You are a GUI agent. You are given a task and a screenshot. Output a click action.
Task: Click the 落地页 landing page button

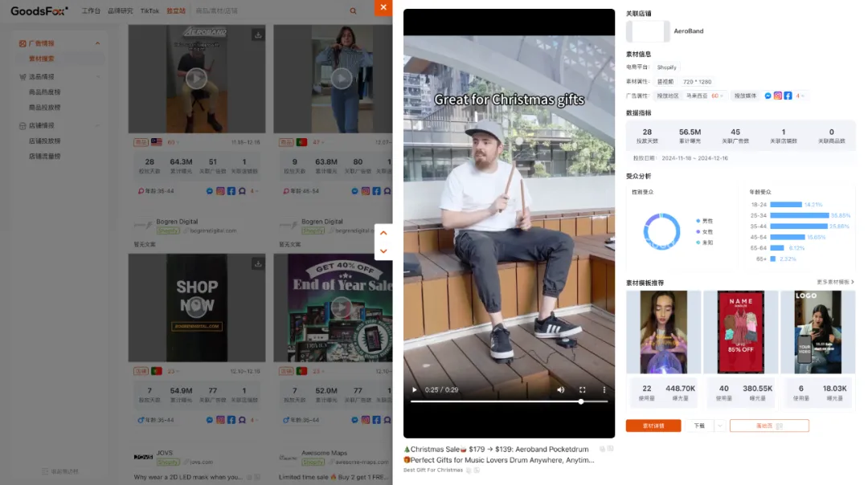point(769,426)
